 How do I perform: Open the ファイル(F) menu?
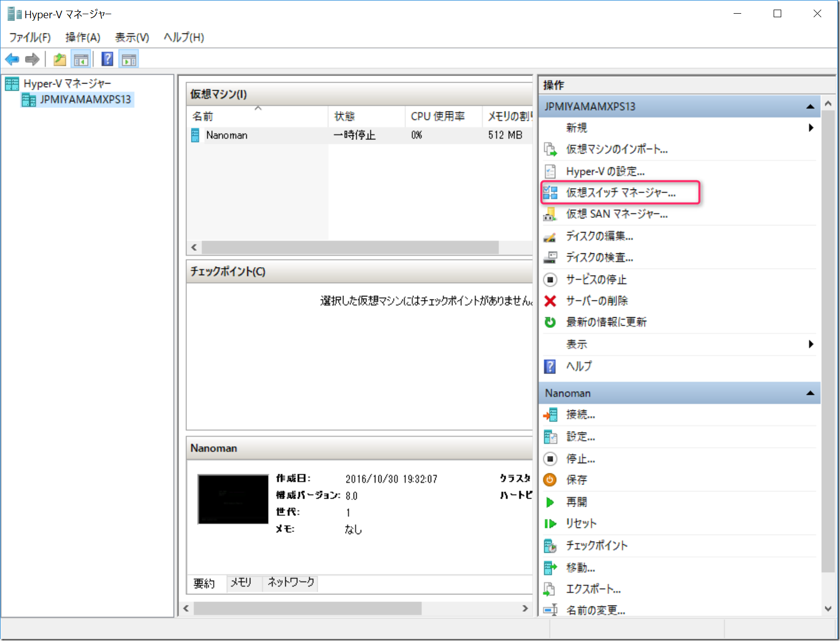pos(30,37)
